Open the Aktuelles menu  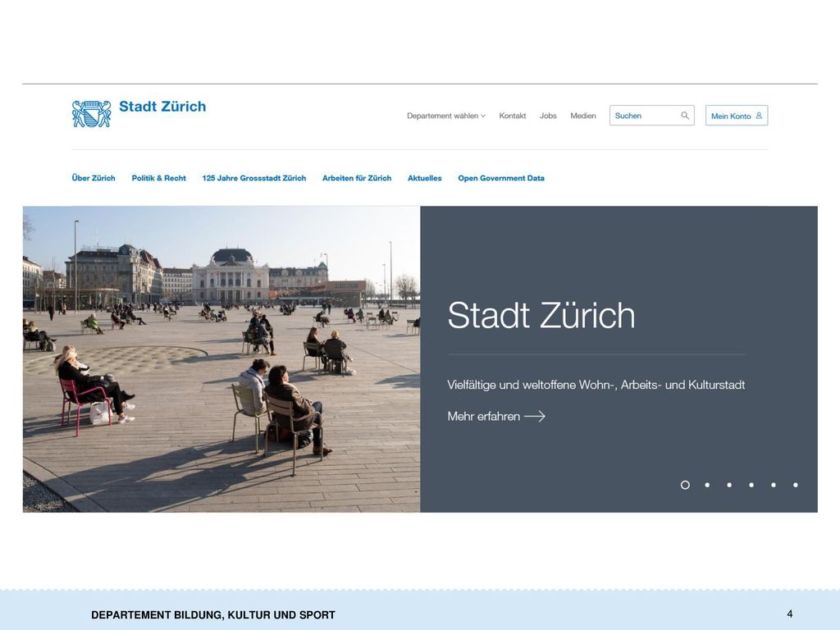424,178
